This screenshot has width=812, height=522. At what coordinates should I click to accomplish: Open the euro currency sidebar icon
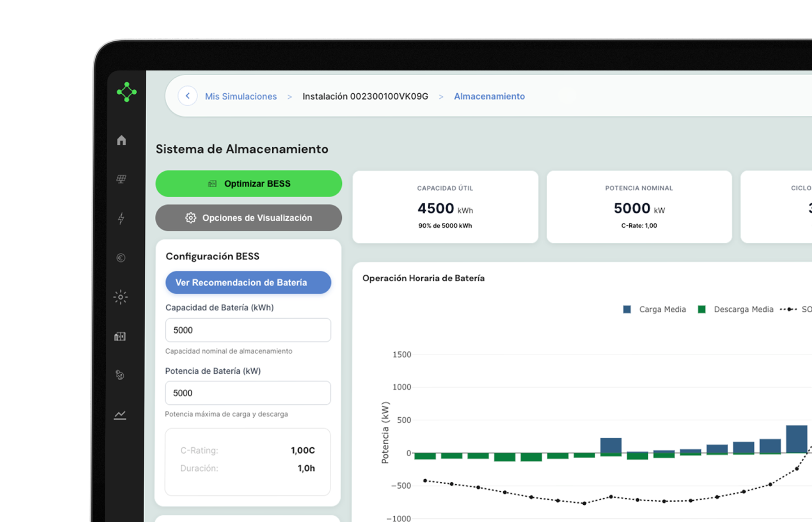[121, 258]
